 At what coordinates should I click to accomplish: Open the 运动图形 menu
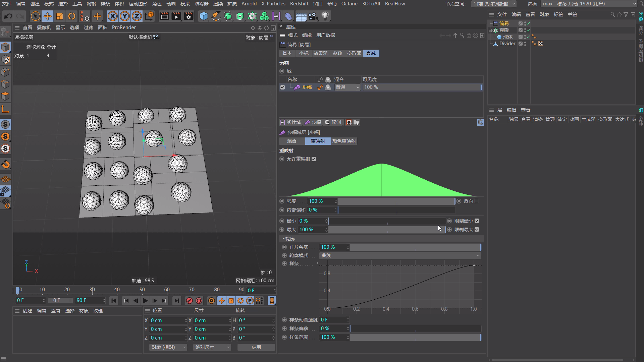pos(138,4)
